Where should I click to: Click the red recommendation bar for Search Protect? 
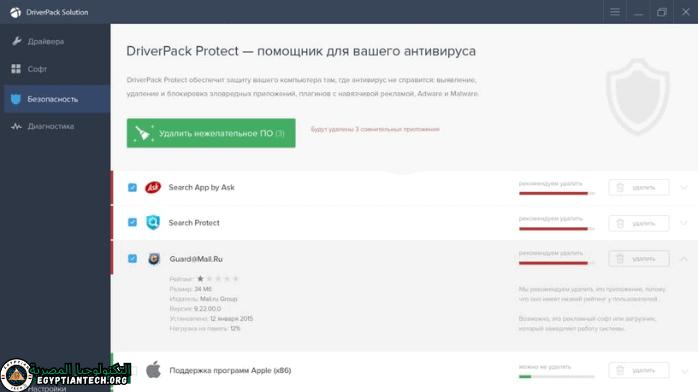pos(556,229)
